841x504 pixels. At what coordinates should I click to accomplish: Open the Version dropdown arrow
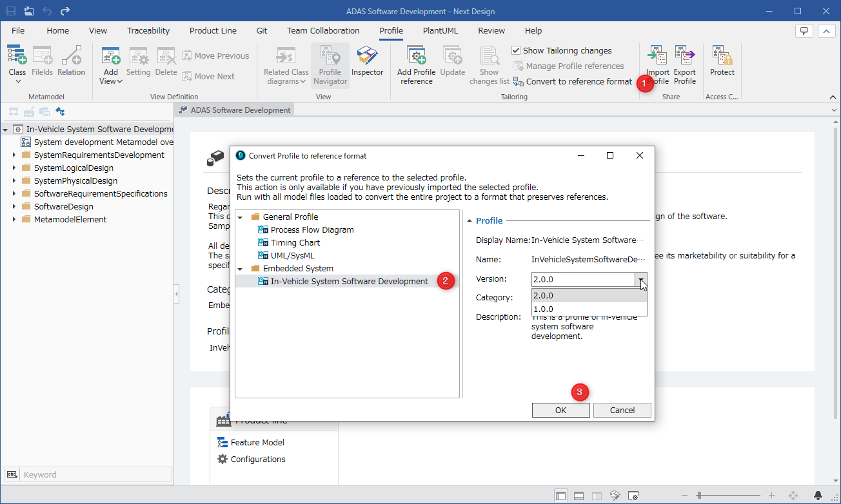click(x=640, y=279)
